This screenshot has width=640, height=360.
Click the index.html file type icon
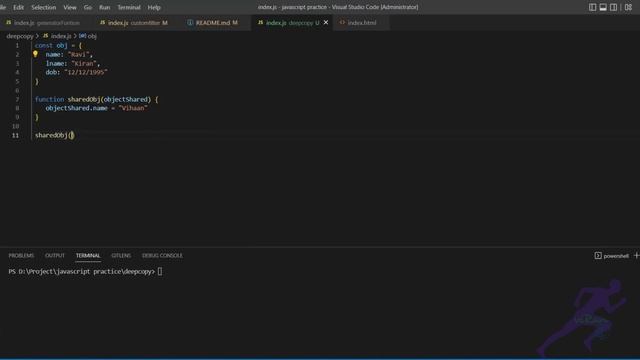pos(342,22)
